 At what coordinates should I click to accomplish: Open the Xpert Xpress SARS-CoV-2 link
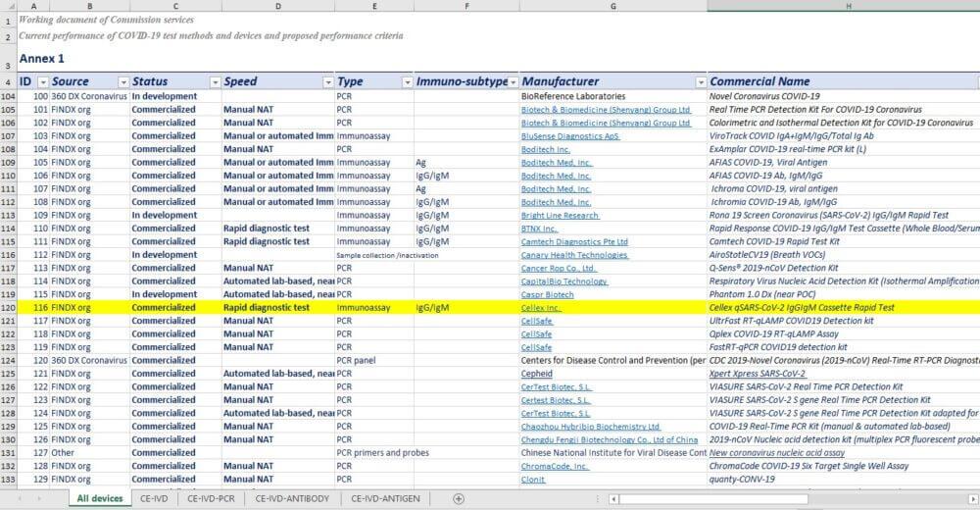click(758, 374)
